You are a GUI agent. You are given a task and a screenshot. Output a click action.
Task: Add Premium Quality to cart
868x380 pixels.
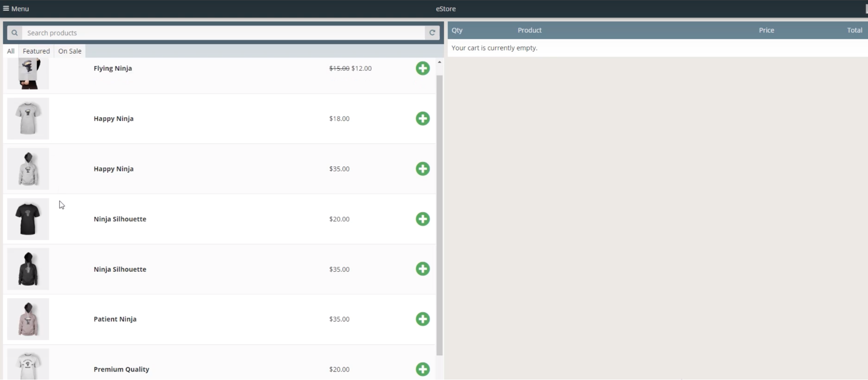(422, 370)
